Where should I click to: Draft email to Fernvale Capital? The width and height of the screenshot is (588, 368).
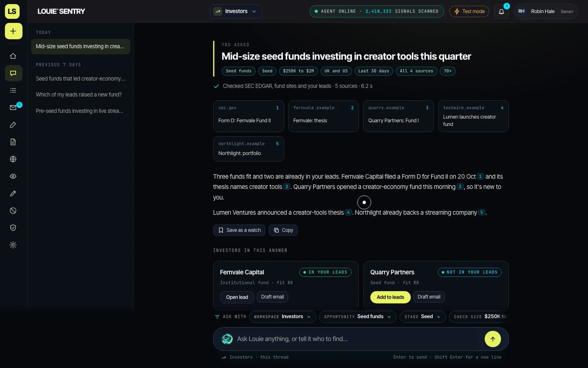coord(272,297)
